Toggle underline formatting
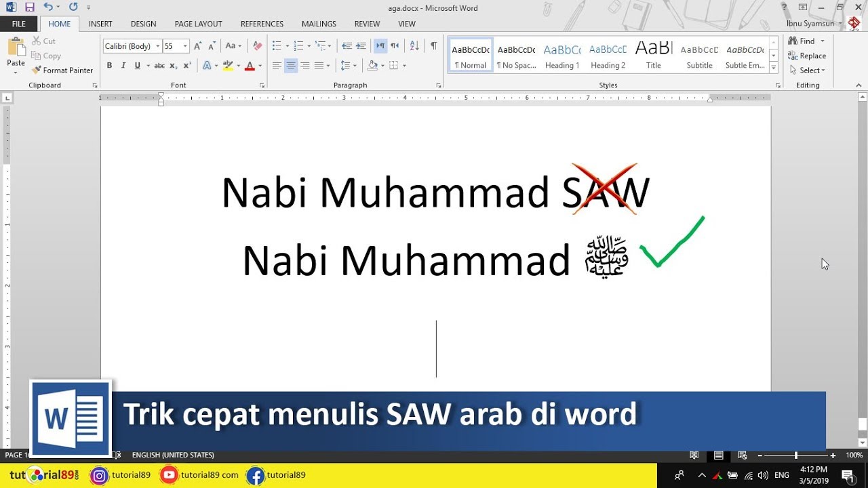868x488 pixels. [138, 66]
